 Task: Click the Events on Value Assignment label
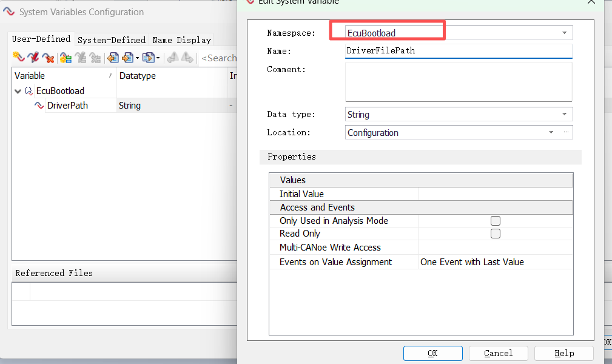[x=335, y=262]
